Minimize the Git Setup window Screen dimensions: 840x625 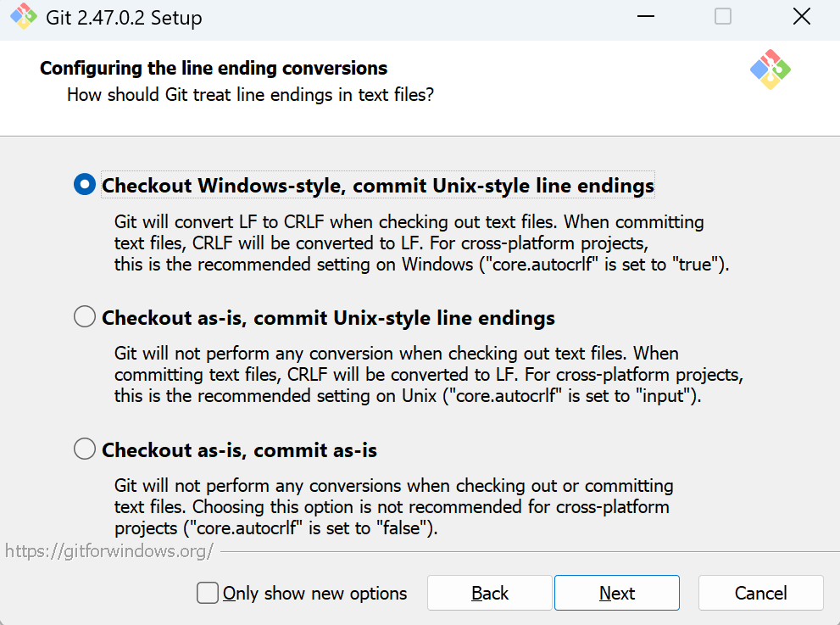[x=644, y=17]
